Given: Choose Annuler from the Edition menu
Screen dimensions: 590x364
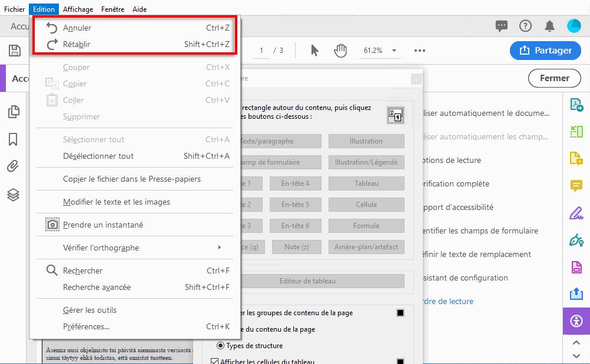Looking at the screenshot, I should point(135,28).
